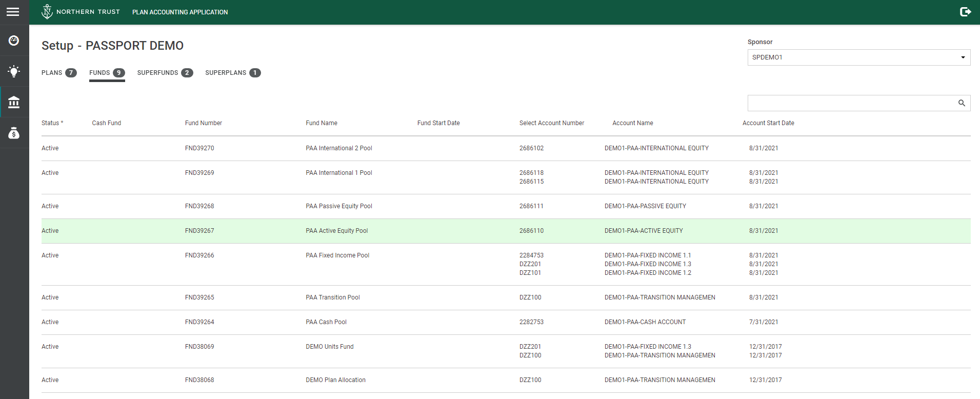The height and width of the screenshot is (399, 980).
Task: Select the bank building setup icon
Action: (x=14, y=103)
